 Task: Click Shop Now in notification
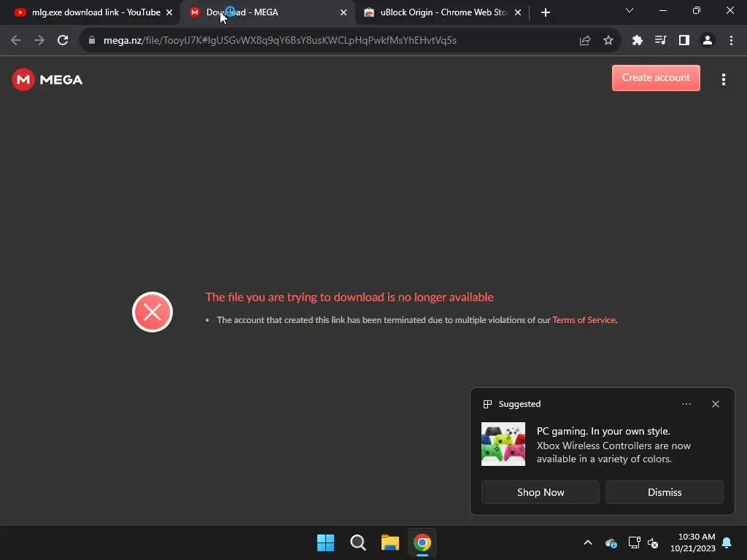click(541, 492)
